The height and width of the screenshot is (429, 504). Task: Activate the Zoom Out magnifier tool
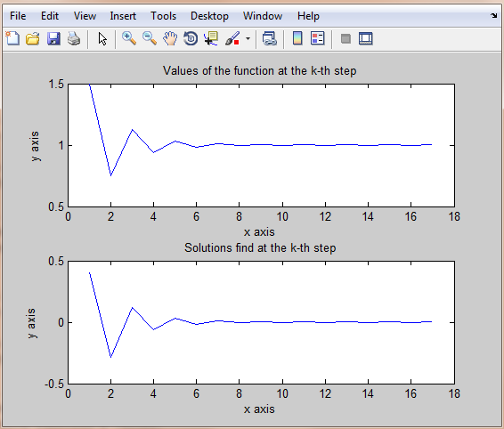(150, 38)
